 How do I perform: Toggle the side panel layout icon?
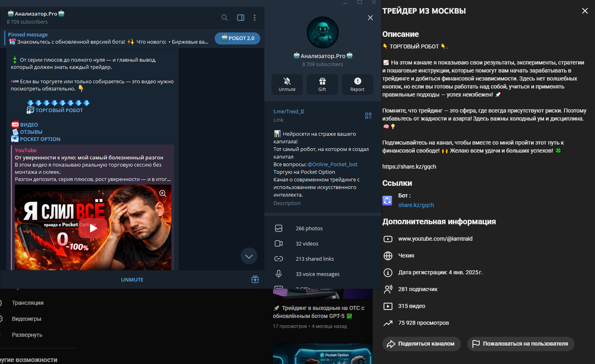[241, 18]
